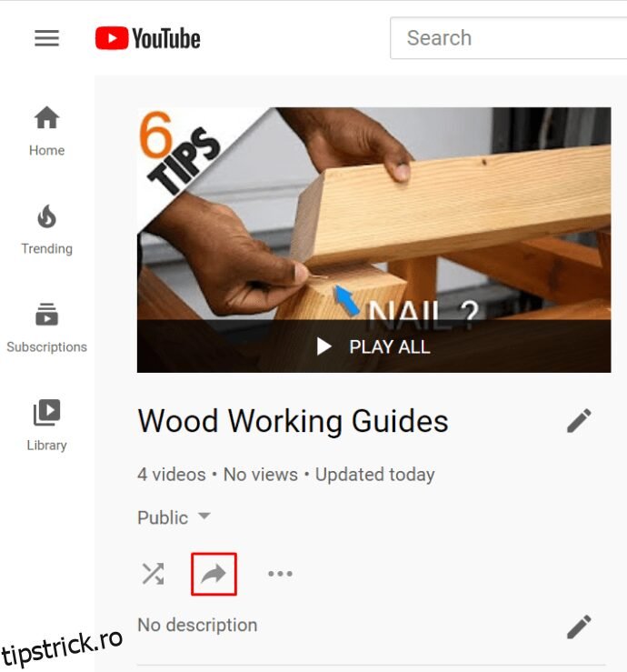Click the Share arrow icon
The height and width of the screenshot is (672, 627).
point(214,574)
